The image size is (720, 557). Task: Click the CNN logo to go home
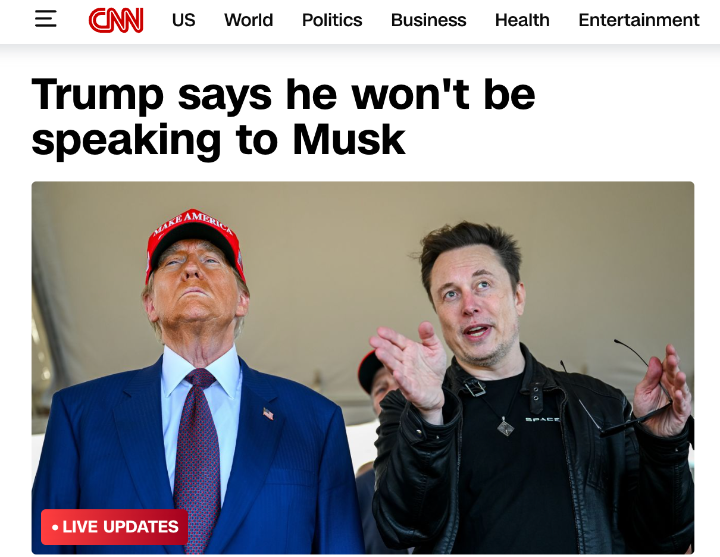tap(116, 20)
